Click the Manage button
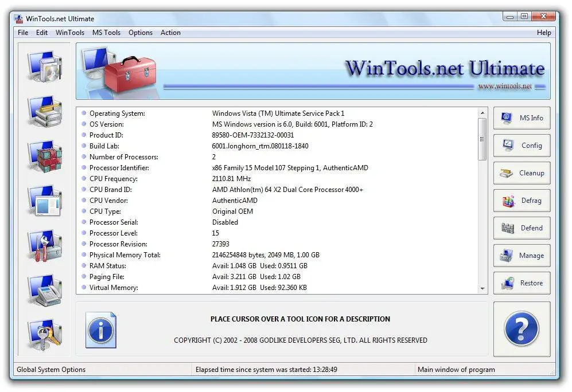Viewport: 572px width, 392px height. coord(522,256)
